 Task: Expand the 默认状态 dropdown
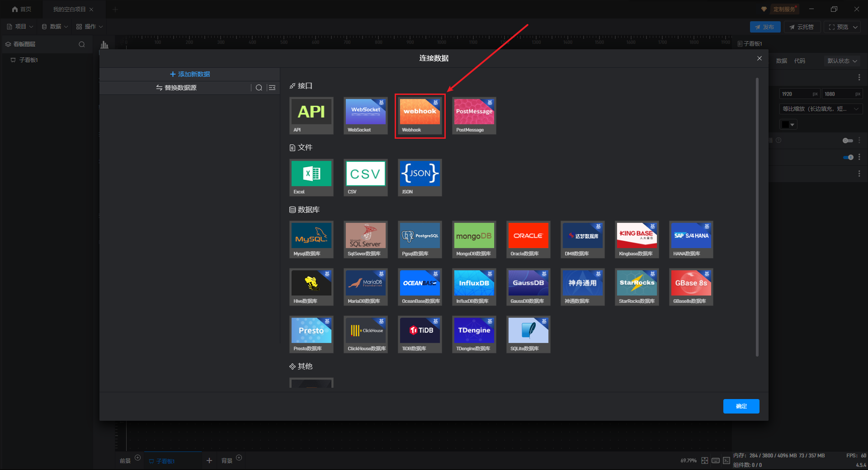click(x=842, y=61)
